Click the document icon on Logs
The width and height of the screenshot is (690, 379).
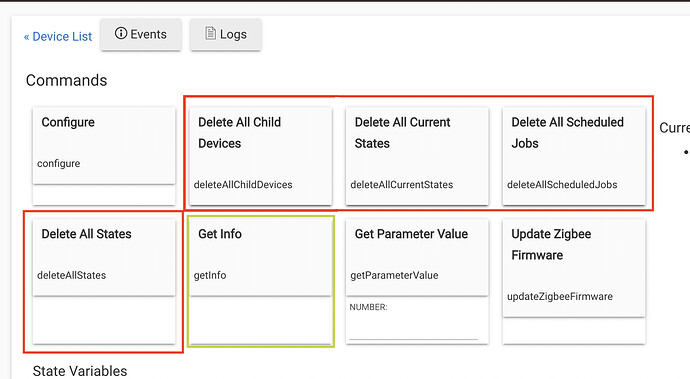211,33
